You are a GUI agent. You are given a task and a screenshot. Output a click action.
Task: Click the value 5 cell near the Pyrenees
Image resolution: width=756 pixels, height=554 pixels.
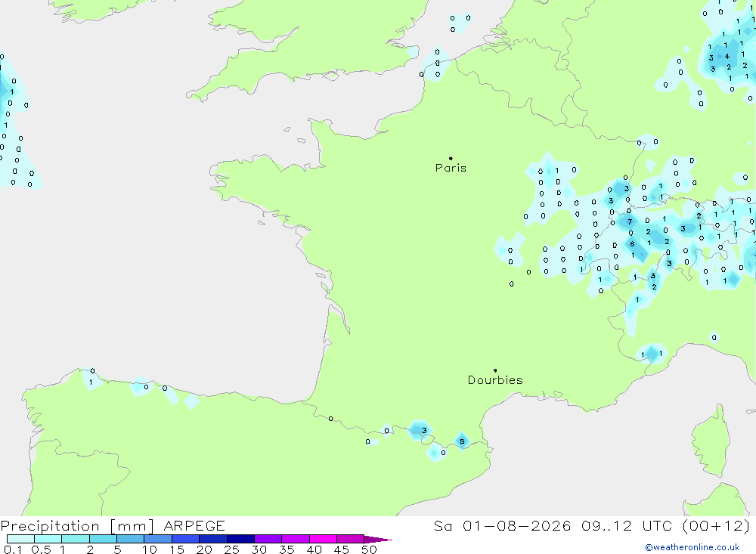tap(462, 441)
